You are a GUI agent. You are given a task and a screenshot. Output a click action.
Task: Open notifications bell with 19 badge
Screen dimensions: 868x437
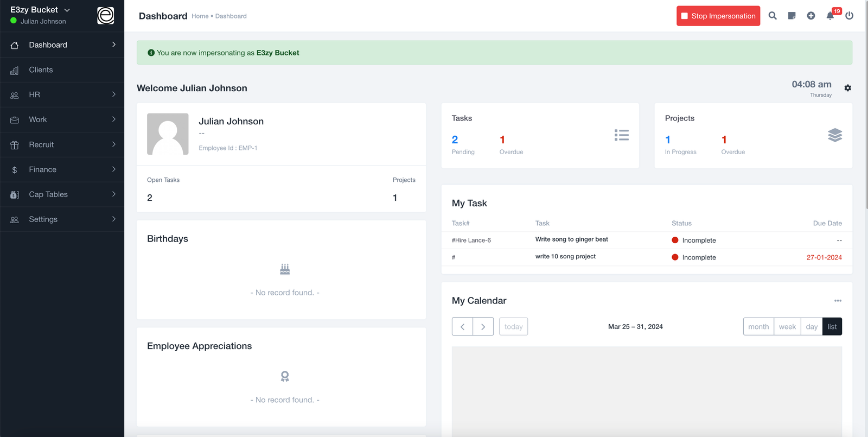click(830, 16)
